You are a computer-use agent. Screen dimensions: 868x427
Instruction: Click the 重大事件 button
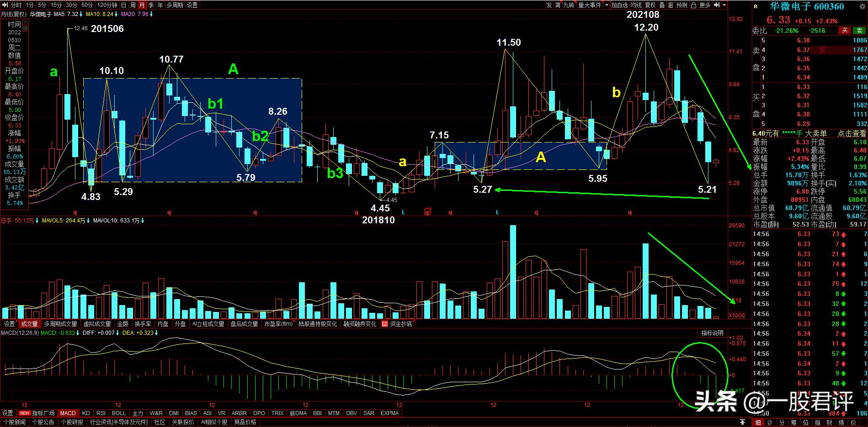[x=590, y=5]
